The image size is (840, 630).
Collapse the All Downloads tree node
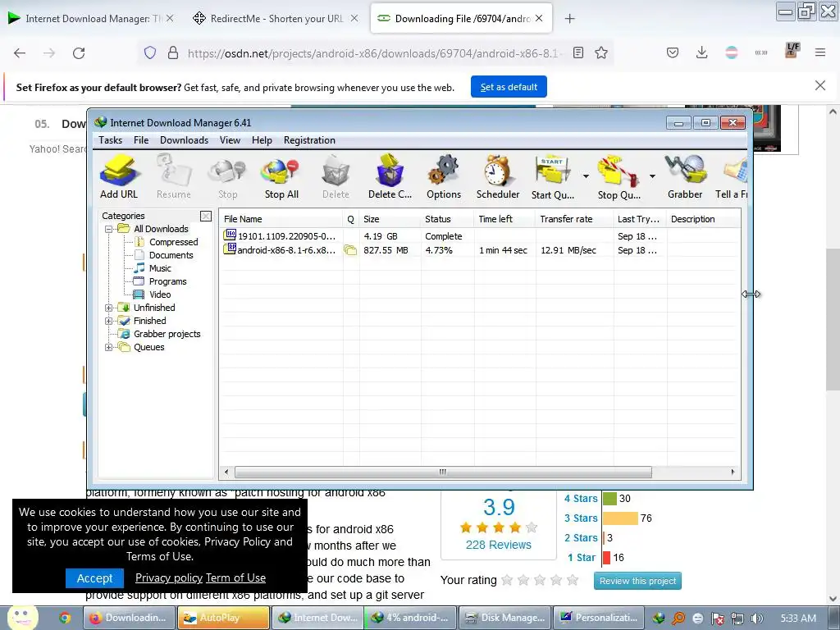click(x=109, y=230)
